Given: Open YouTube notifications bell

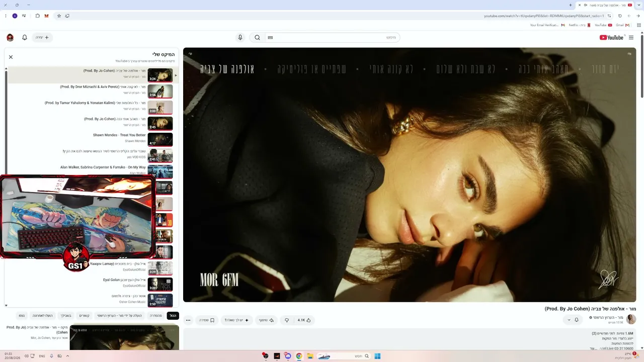Looking at the screenshot, I should pos(25,37).
